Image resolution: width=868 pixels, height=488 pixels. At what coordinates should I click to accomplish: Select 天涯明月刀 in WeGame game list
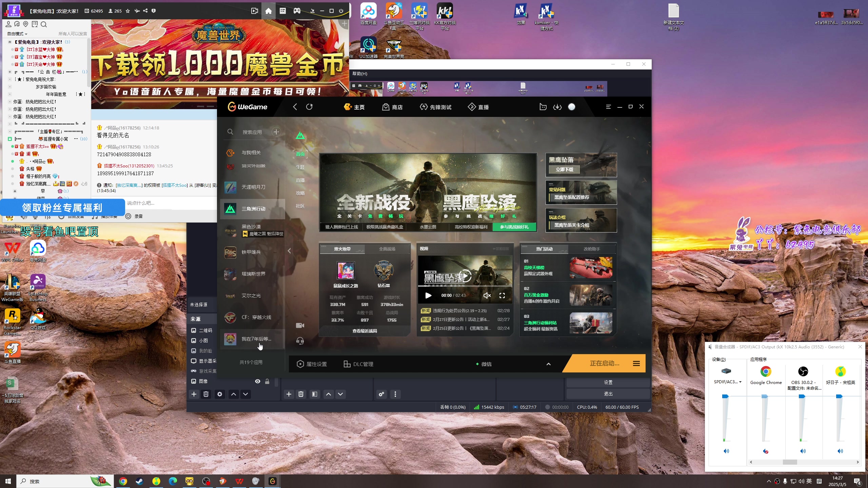coord(253,187)
